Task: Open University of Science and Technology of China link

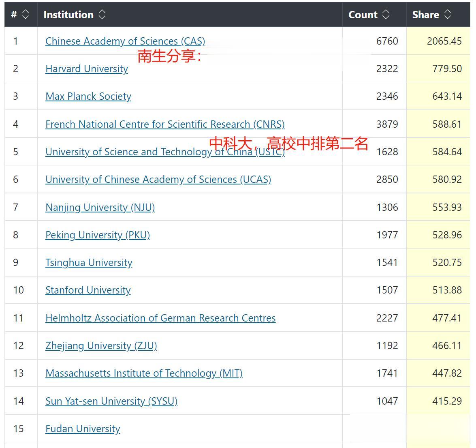Action: [x=165, y=152]
